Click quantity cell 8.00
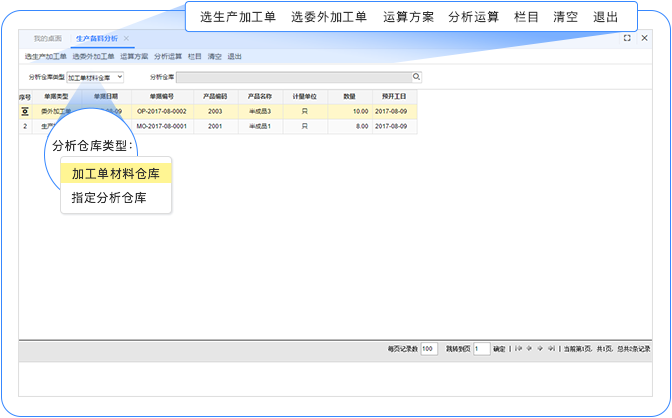Image resolution: width=672 pixels, height=418 pixels. (350, 126)
